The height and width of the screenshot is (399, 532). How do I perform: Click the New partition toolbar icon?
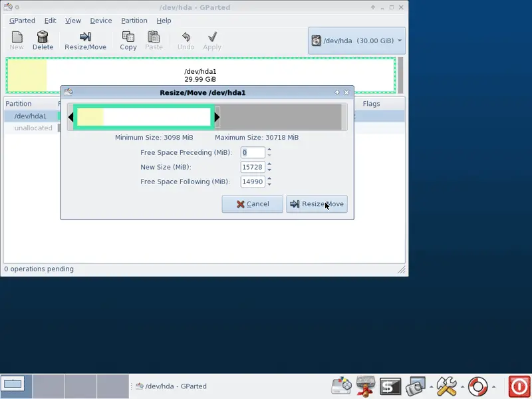[x=17, y=41]
